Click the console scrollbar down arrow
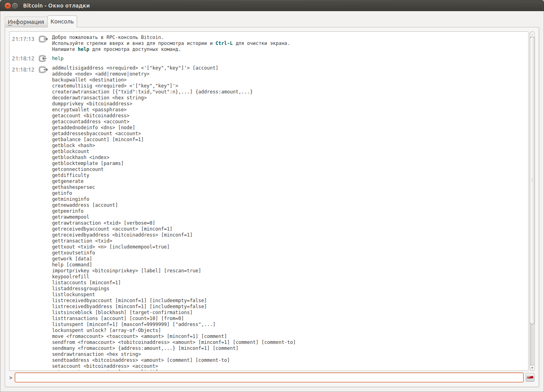The height and width of the screenshot is (392, 544). 532,368
